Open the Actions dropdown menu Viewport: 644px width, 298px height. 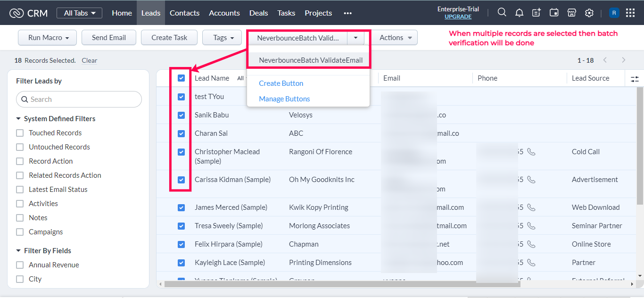point(396,38)
